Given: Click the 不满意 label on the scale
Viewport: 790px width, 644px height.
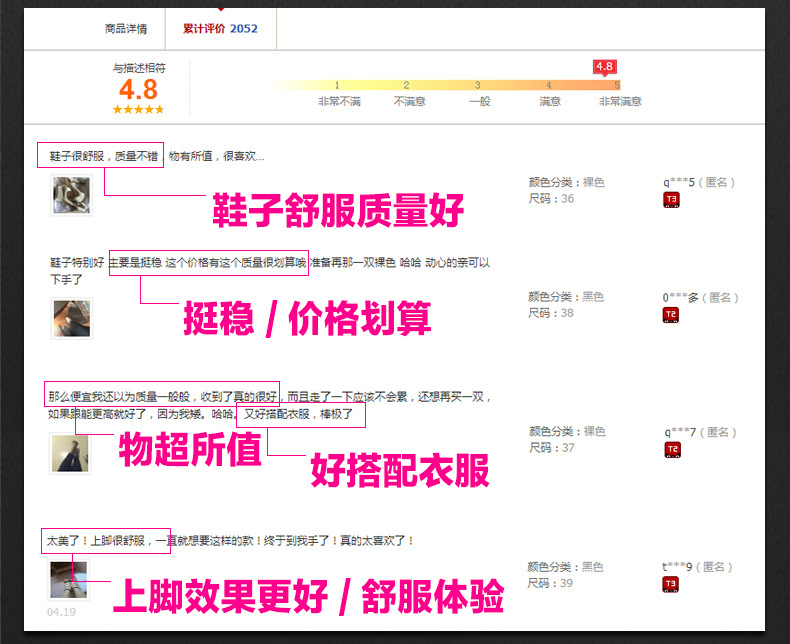Looking at the screenshot, I should [x=409, y=101].
